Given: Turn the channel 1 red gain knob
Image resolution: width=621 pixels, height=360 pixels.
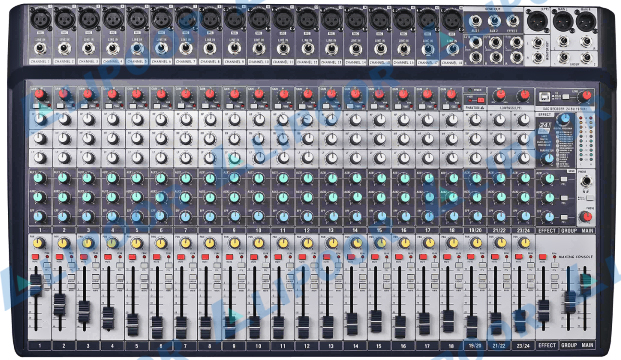Looking at the screenshot, I should coord(39,95).
